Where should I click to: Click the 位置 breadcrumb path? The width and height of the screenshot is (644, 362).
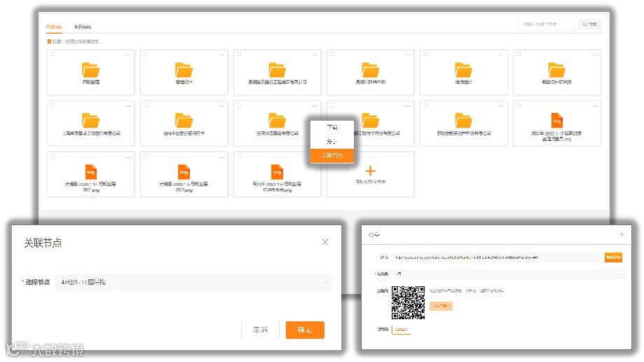coord(77,41)
